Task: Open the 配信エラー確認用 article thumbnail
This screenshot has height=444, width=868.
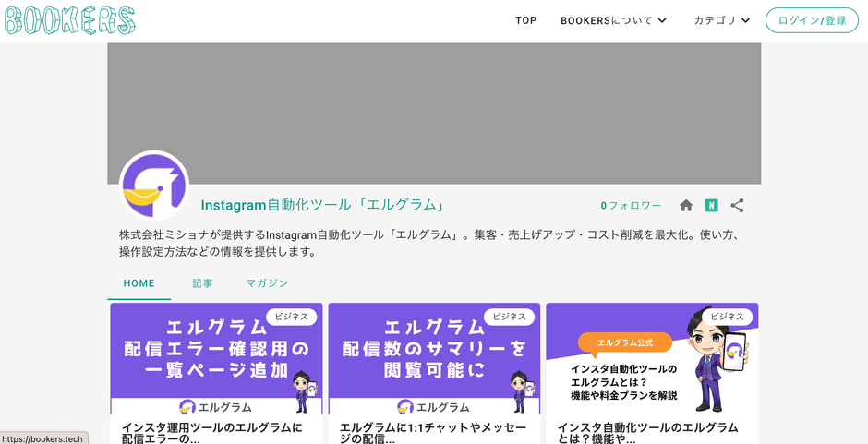Action: click(216, 360)
